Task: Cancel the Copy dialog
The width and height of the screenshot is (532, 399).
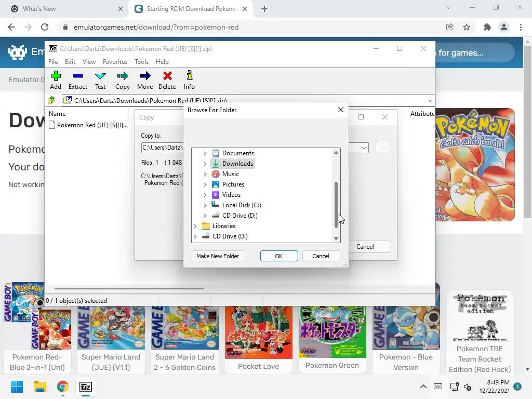Action: 368,247
